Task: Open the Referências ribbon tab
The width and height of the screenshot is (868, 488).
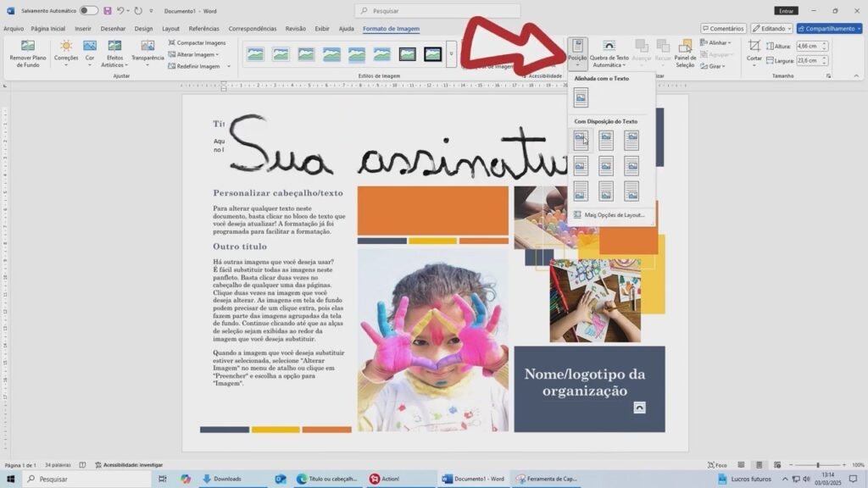Action: tap(203, 28)
